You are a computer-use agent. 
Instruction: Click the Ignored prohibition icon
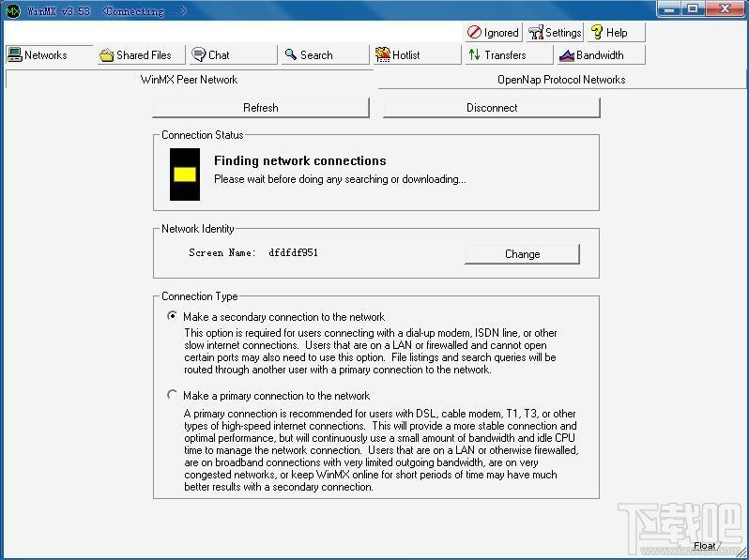click(x=474, y=33)
